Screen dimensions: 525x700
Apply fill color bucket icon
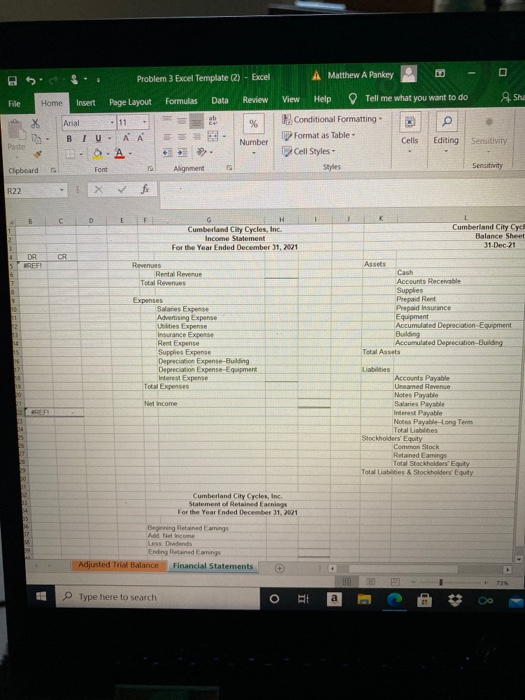(97, 154)
